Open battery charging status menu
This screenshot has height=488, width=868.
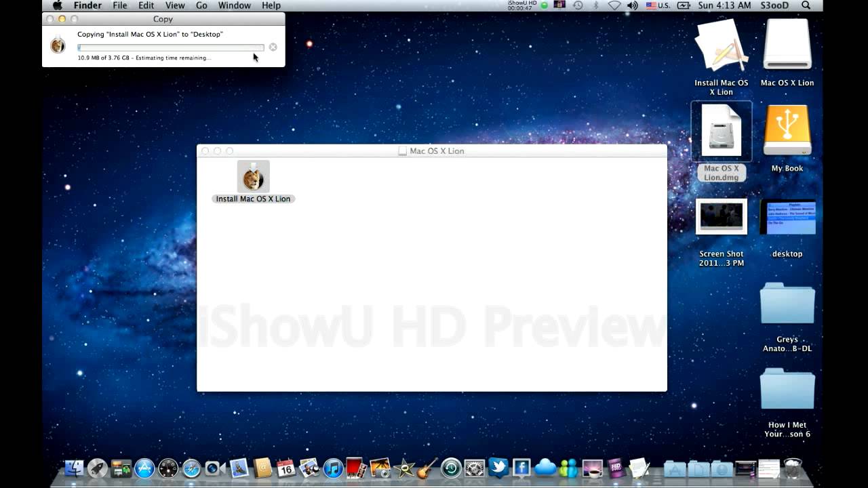(x=683, y=5)
